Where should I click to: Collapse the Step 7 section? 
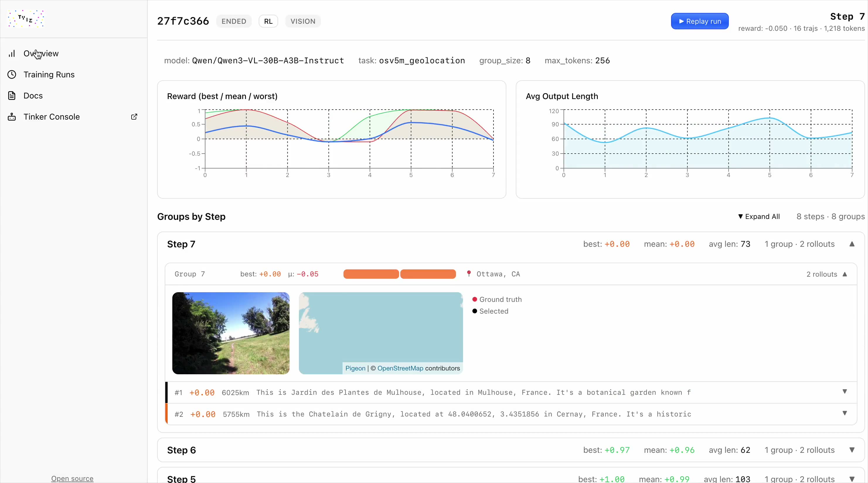pos(852,244)
